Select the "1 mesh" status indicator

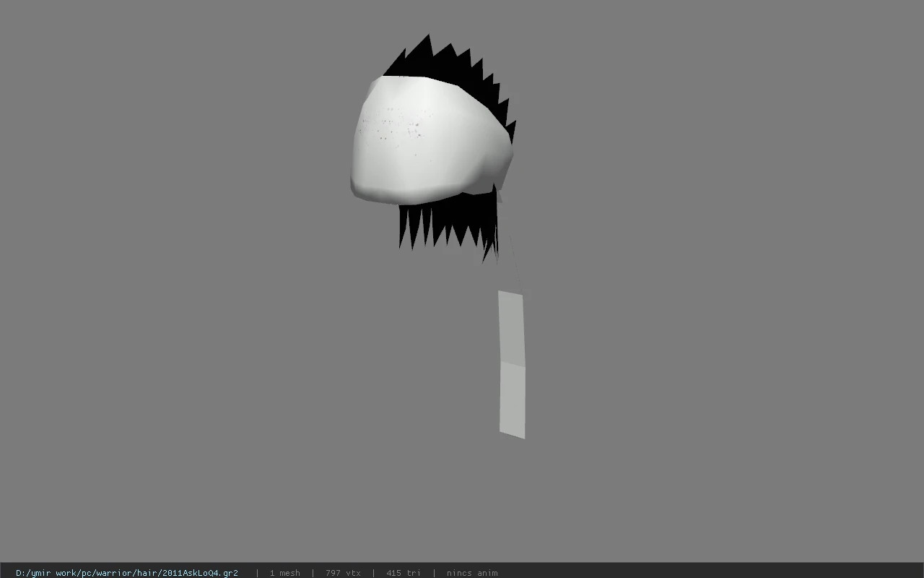coord(284,573)
